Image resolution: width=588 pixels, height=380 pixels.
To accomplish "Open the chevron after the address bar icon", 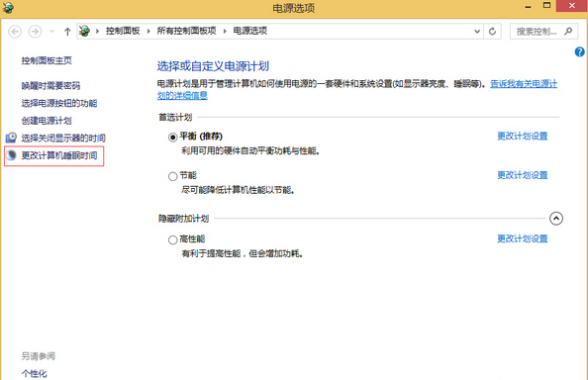I will pyautogui.click(x=97, y=31).
